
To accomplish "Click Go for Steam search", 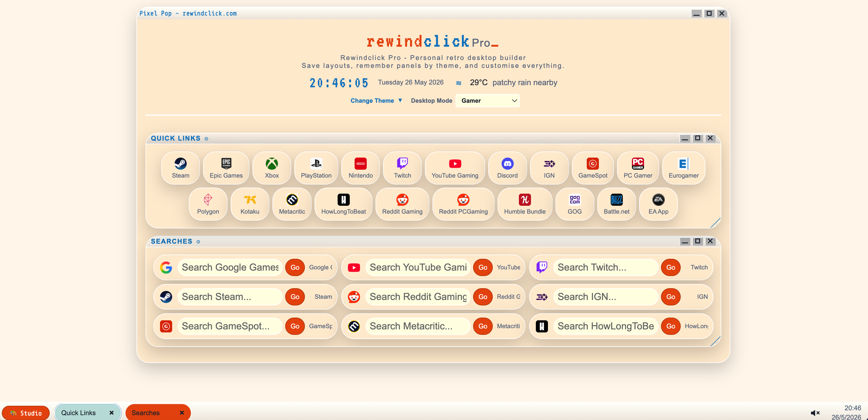I will pyautogui.click(x=295, y=297).
